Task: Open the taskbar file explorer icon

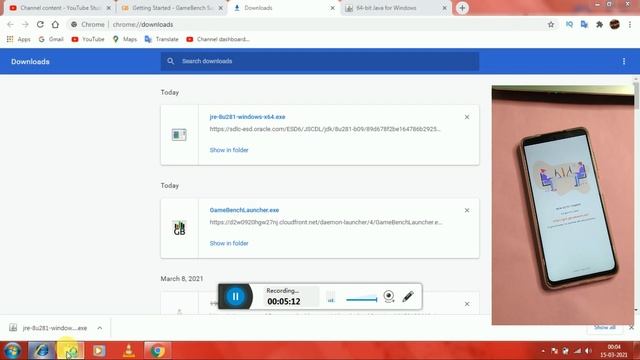Action: pyautogui.click(x=71, y=351)
